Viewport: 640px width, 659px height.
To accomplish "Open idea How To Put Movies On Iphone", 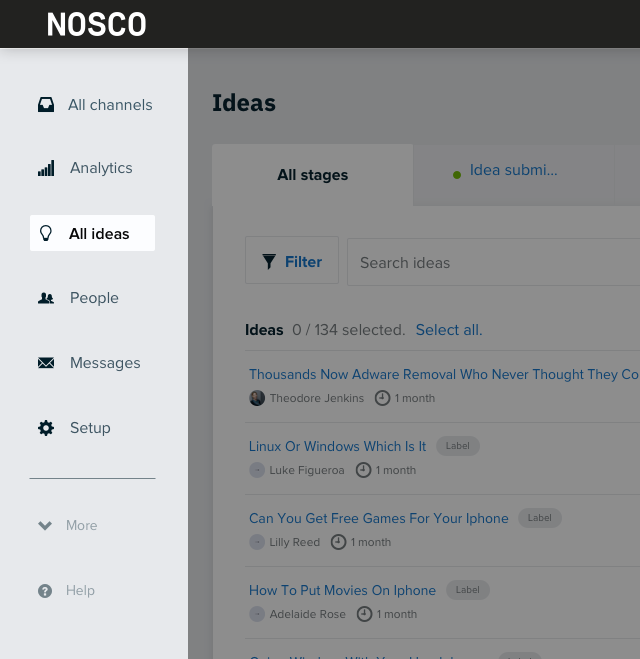I will click(342, 590).
